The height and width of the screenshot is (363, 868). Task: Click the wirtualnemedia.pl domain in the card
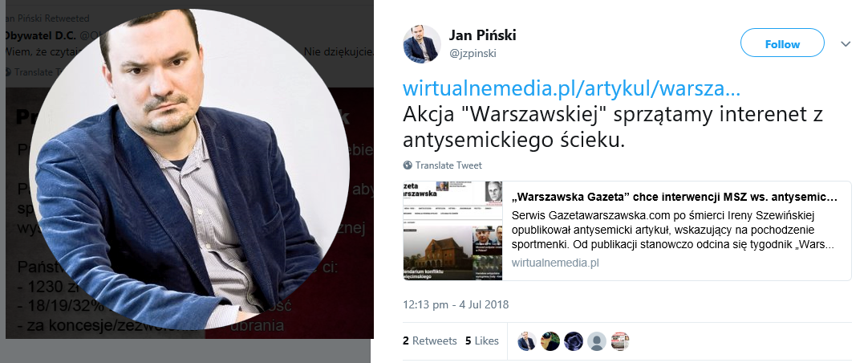[x=555, y=263]
